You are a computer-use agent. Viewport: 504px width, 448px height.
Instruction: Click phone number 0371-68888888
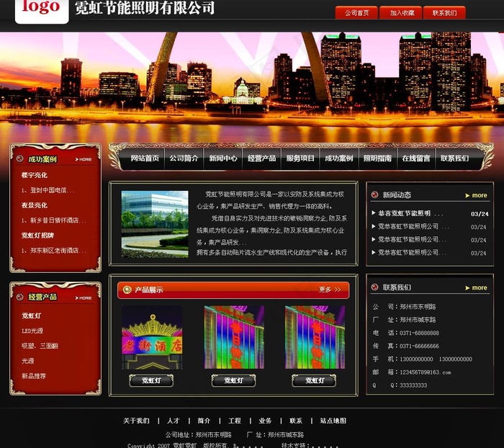[419, 333]
